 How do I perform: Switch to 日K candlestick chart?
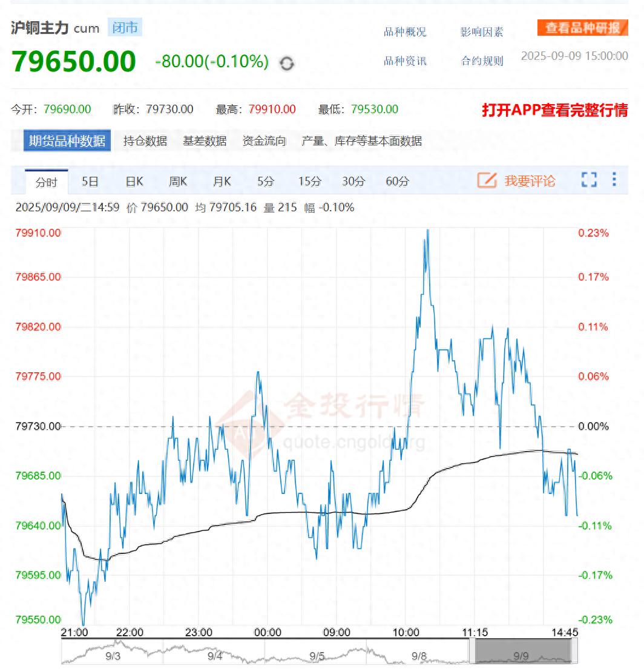point(133,180)
